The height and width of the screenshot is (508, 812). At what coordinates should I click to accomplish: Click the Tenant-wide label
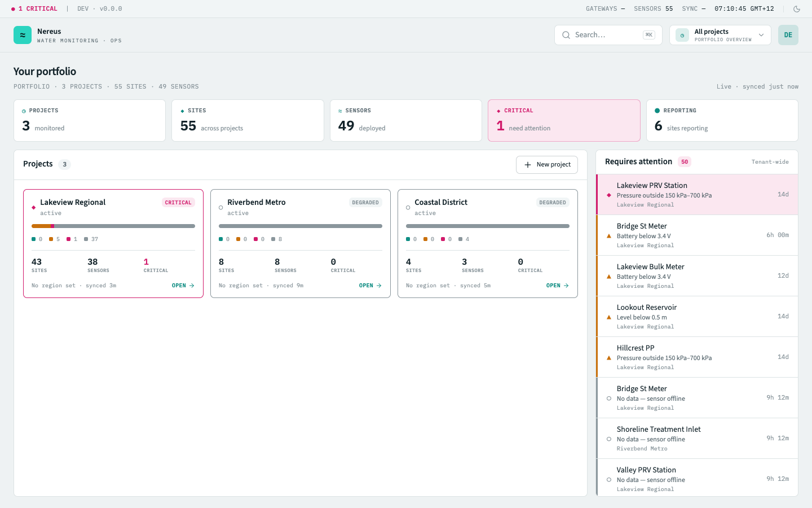[x=770, y=162]
